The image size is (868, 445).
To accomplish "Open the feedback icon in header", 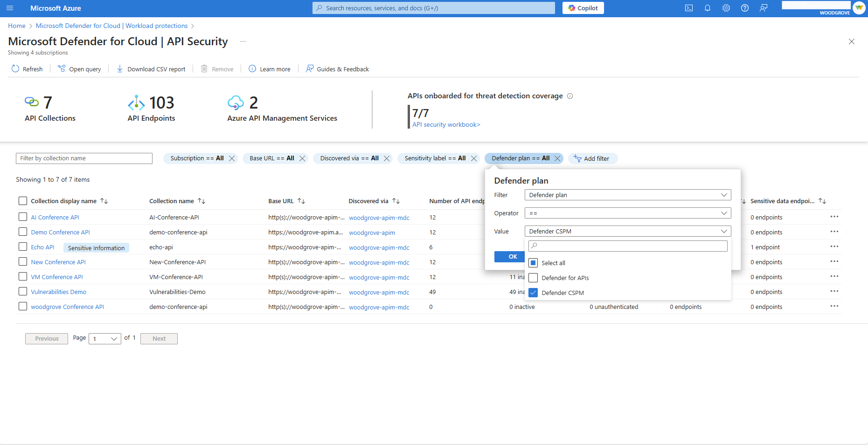I will 764,8.
